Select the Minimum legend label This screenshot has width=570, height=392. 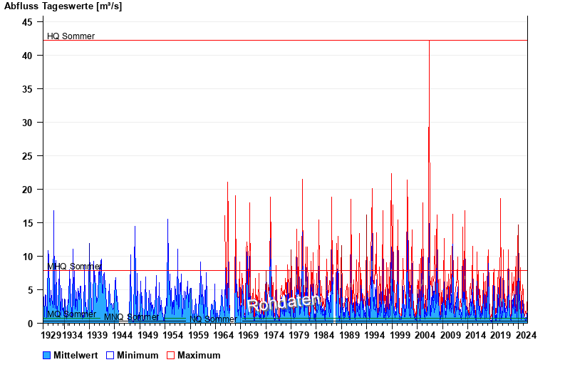tap(138, 355)
